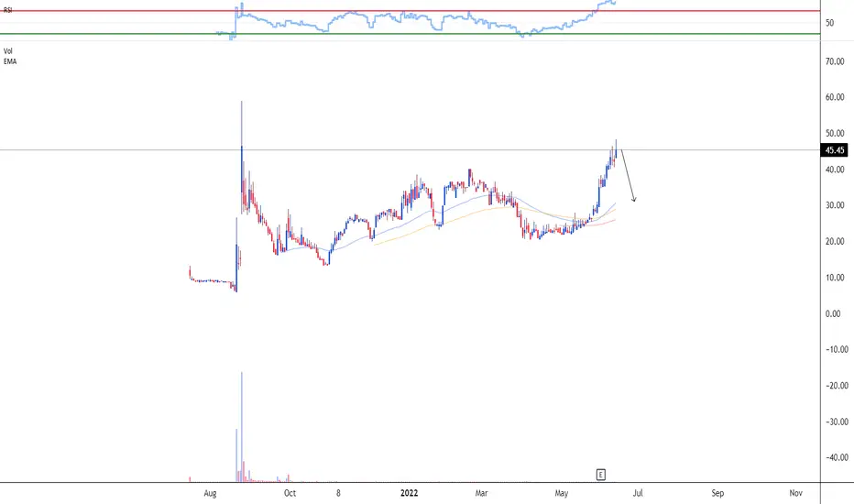Select the RSI indicator label
The image size is (854, 504).
click(x=7, y=10)
